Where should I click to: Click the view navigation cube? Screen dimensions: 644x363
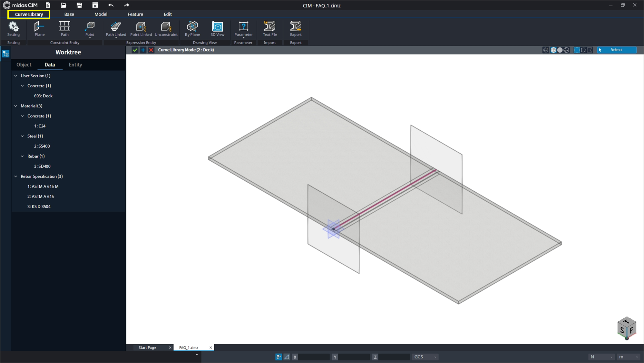(x=627, y=328)
